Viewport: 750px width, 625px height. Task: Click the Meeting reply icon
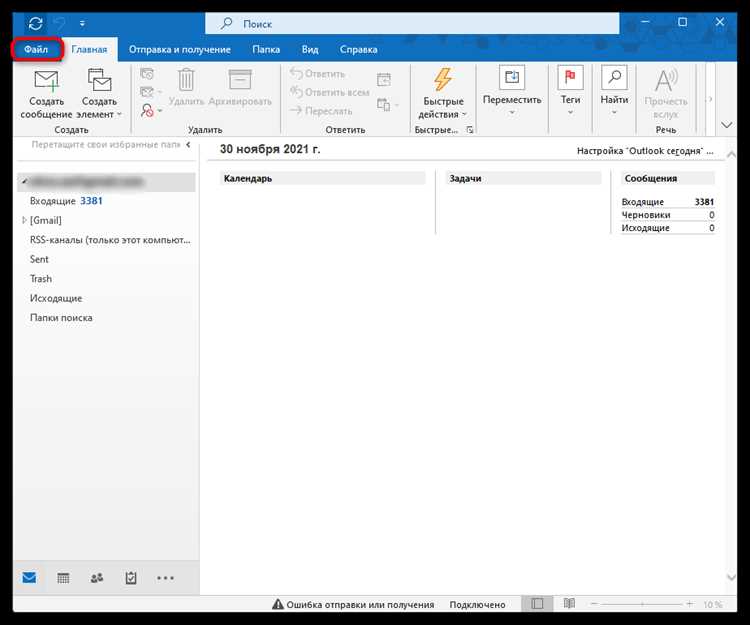pos(384,80)
